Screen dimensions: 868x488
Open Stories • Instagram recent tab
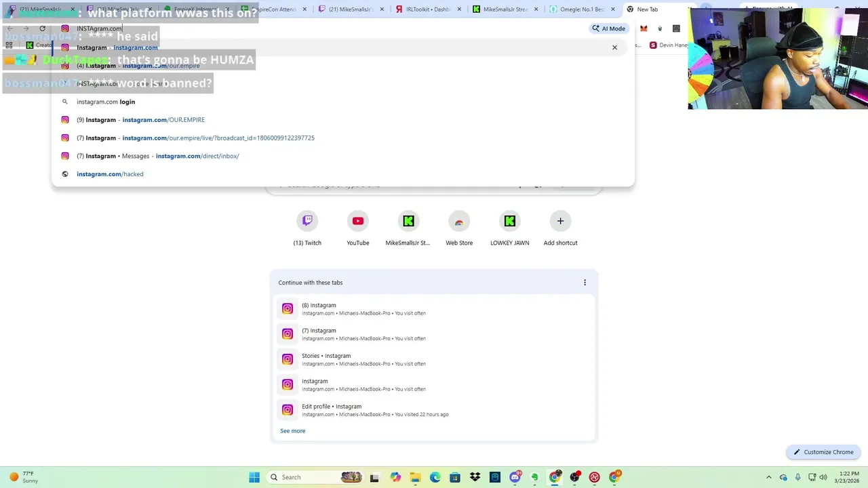point(434,359)
